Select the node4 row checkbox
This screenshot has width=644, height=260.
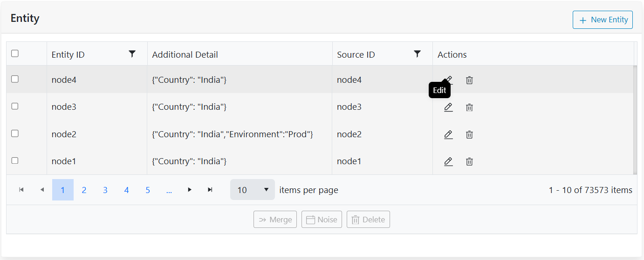(x=15, y=79)
